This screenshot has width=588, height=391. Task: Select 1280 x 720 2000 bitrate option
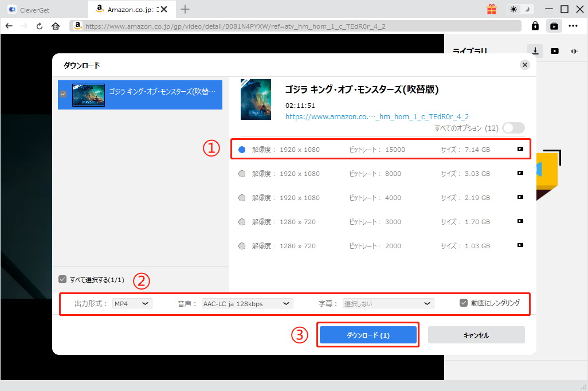click(242, 246)
